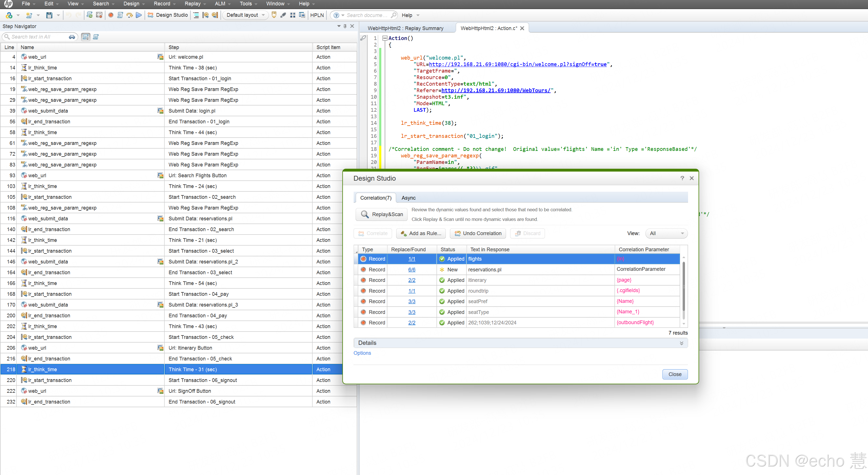Click the snapshot icon on login.pl row
The height and width of the screenshot is (475, 868).
[160, 111]
